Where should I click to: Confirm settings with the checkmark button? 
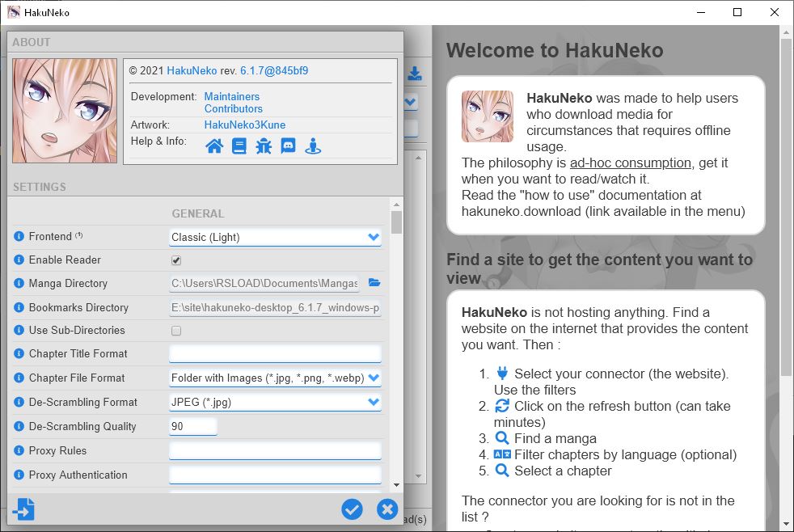point(352,509)
